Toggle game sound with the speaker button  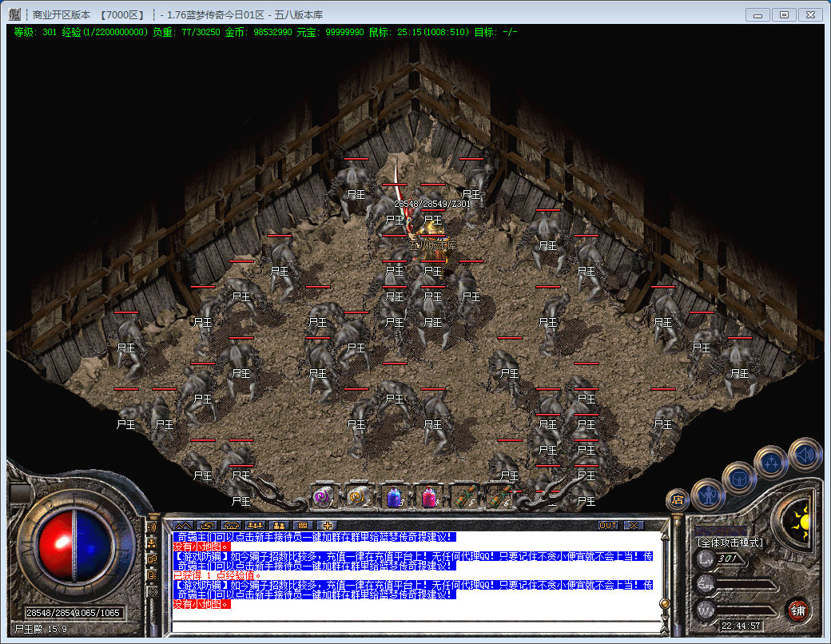[804, 455]
